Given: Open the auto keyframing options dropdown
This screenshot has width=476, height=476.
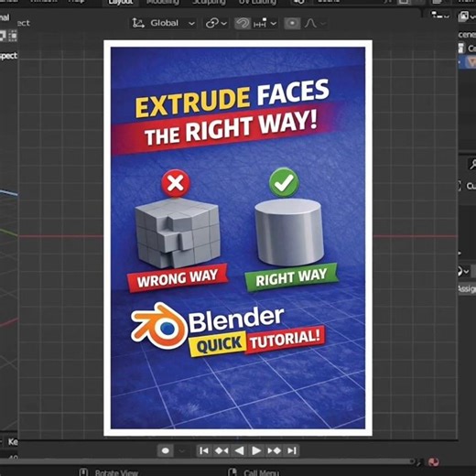Looking at the screenshot, I should coord(182,450).
